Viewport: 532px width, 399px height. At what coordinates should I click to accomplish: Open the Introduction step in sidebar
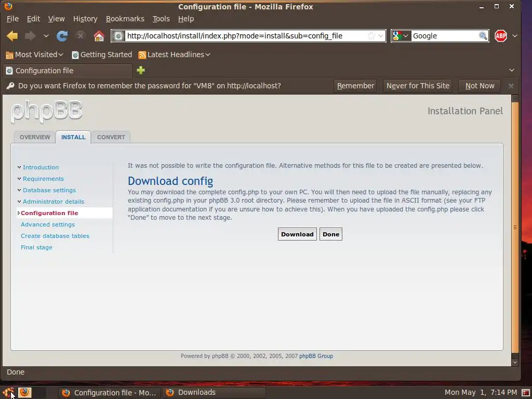click(41, 167)
